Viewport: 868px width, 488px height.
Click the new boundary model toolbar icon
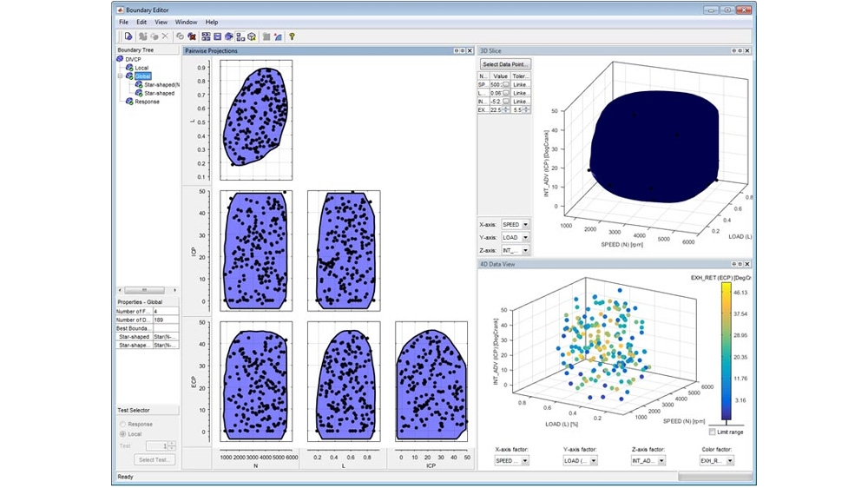pos(128,36)
